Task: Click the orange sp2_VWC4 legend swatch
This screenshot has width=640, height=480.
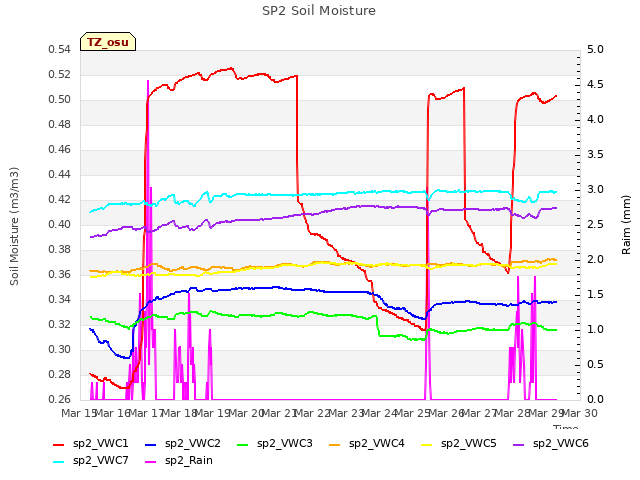Action: (335, 444)
